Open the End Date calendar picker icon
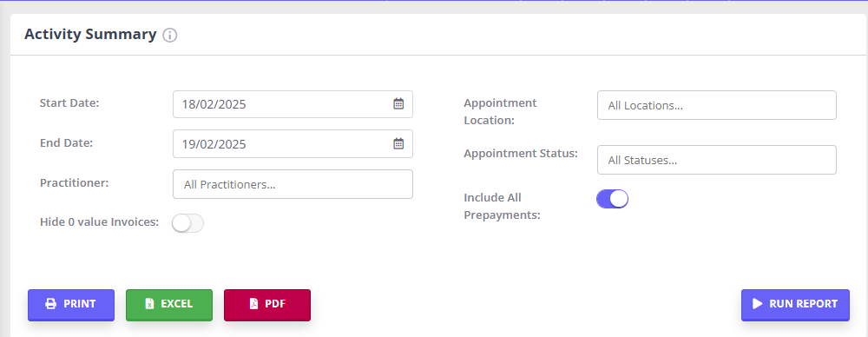 (x=398, y=143)
